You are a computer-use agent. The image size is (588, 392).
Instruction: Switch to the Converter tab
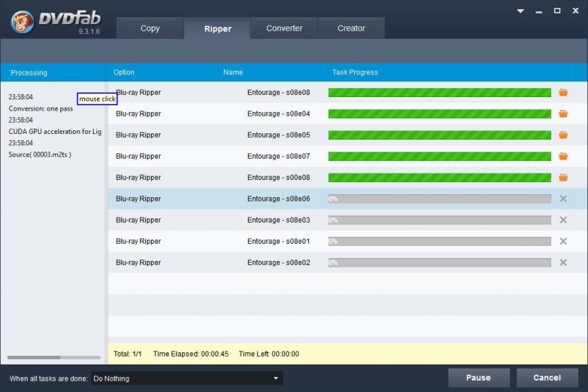pos(284,28)
